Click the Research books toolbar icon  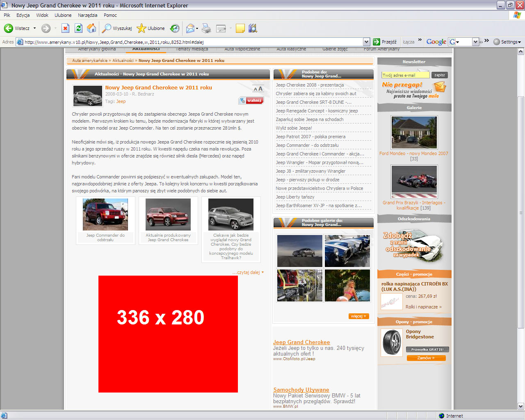[x=253, y=28]
